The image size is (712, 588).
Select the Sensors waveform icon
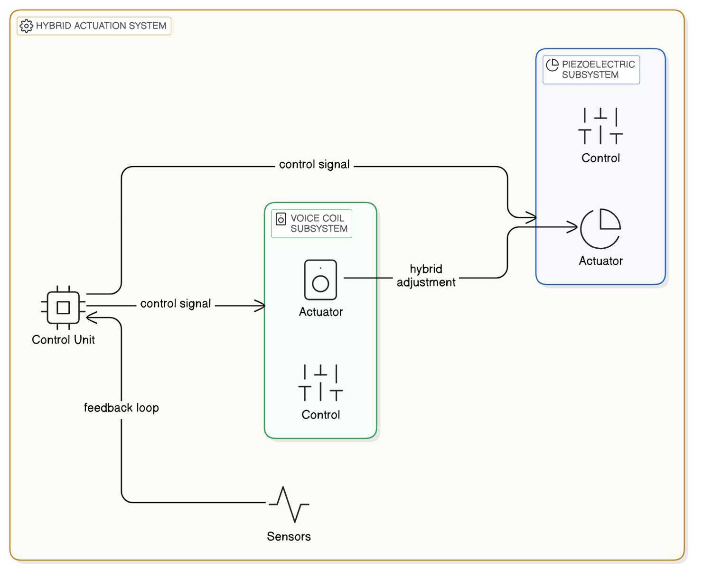(x=289, y=504)
